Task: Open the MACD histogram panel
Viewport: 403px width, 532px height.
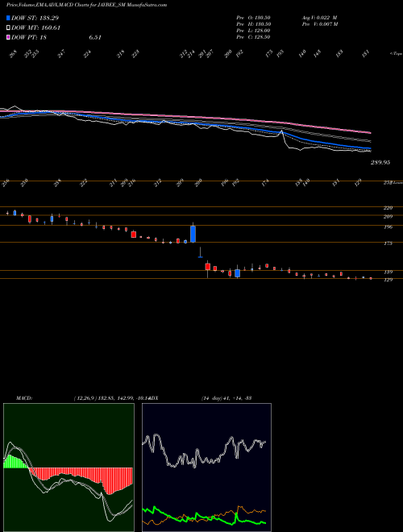Action: click(x=69, y=468)
